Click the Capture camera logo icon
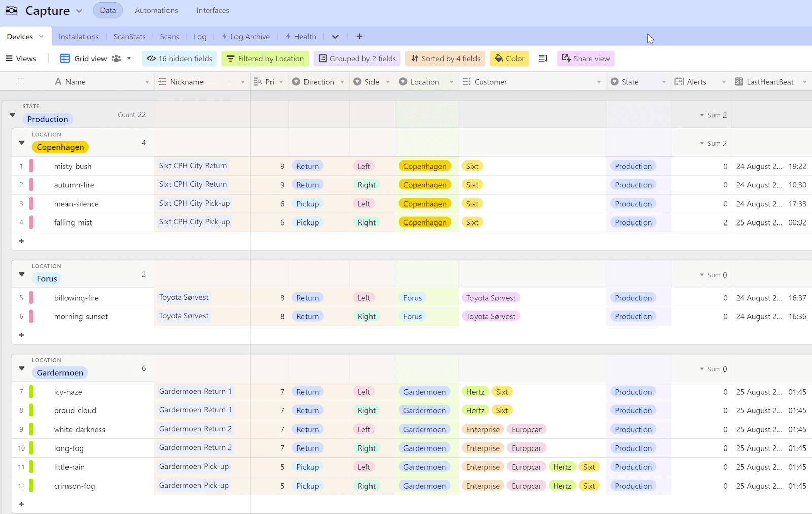Screen dimensions: 812x514 (x=11, y=10)
